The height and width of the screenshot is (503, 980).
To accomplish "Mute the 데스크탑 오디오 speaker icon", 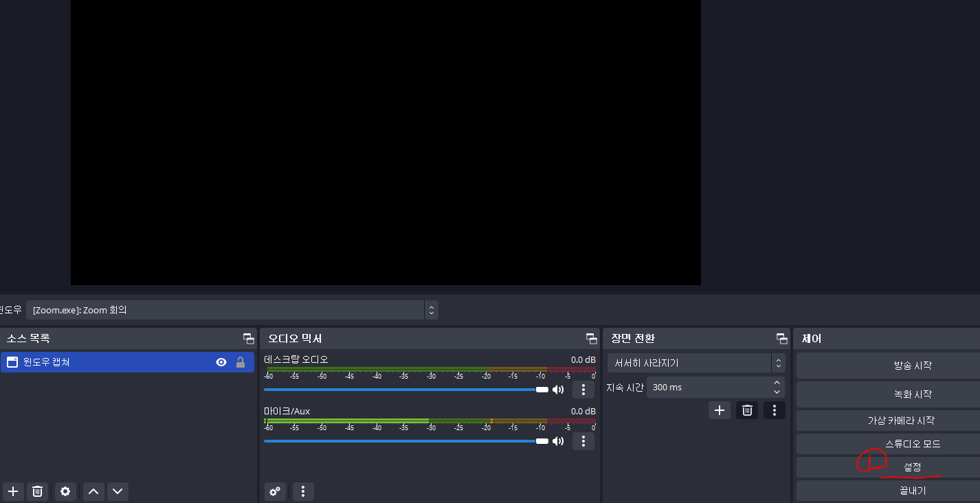I will click(558, 390).
